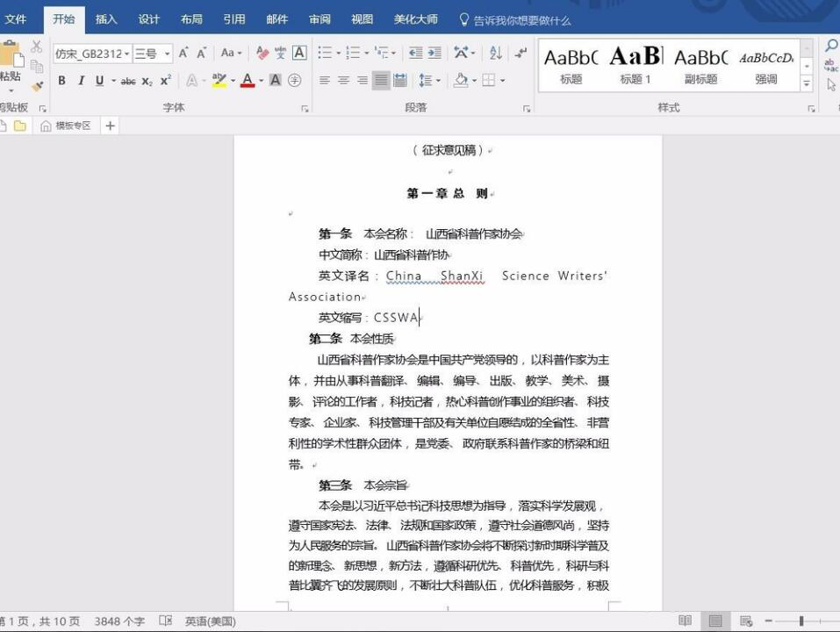Open the 模板专区 tab
This screenshot has height=632, width=840.
coord(66,126)
